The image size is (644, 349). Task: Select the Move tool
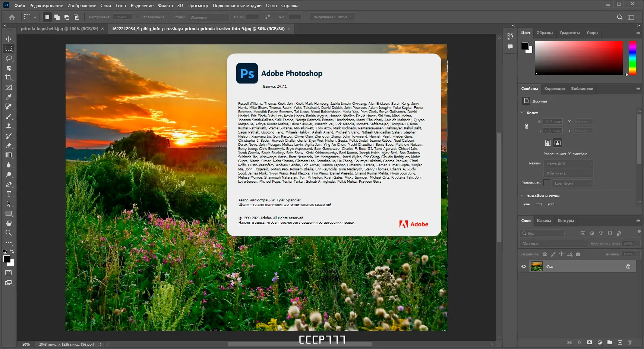(x=8, y=38)
